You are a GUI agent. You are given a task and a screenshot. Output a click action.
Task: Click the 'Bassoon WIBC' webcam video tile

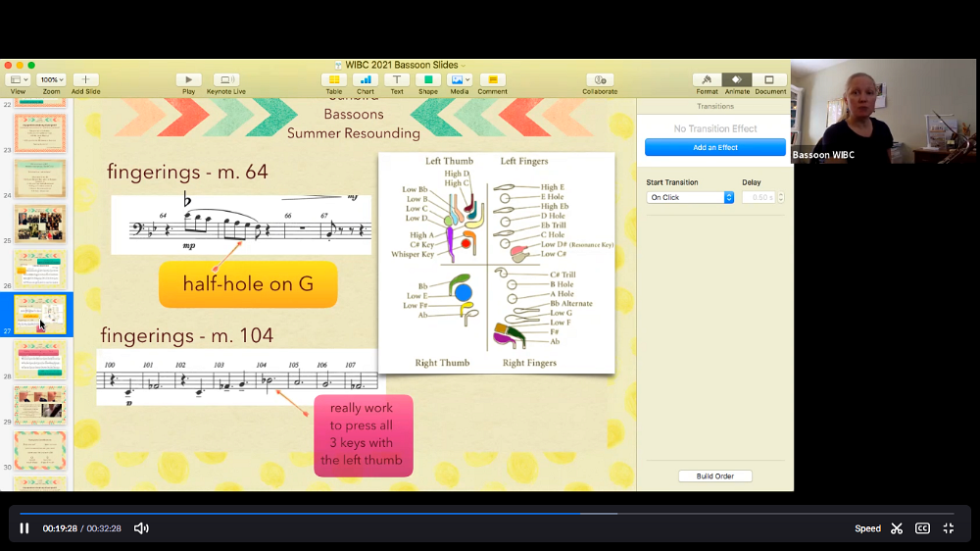884,112
